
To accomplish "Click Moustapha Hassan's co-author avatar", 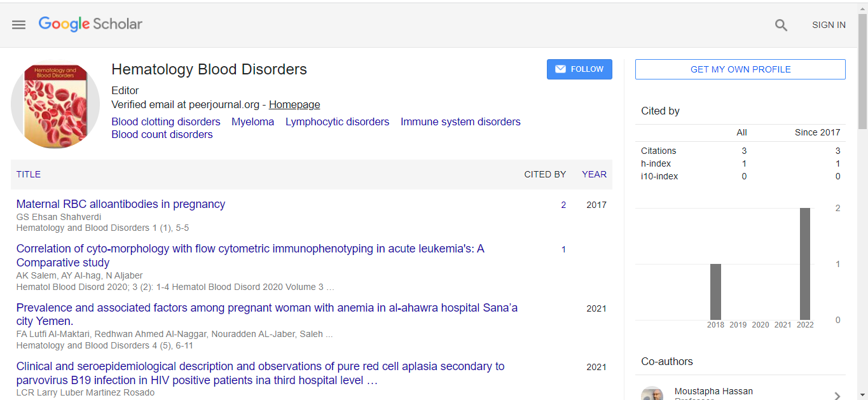I will click(x=652, y=394).
